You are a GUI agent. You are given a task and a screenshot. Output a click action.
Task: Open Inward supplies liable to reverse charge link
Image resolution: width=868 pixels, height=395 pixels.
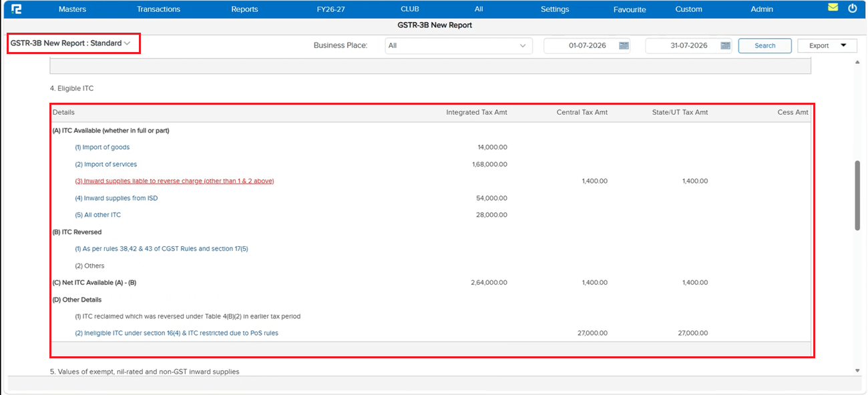coord(174,181)
